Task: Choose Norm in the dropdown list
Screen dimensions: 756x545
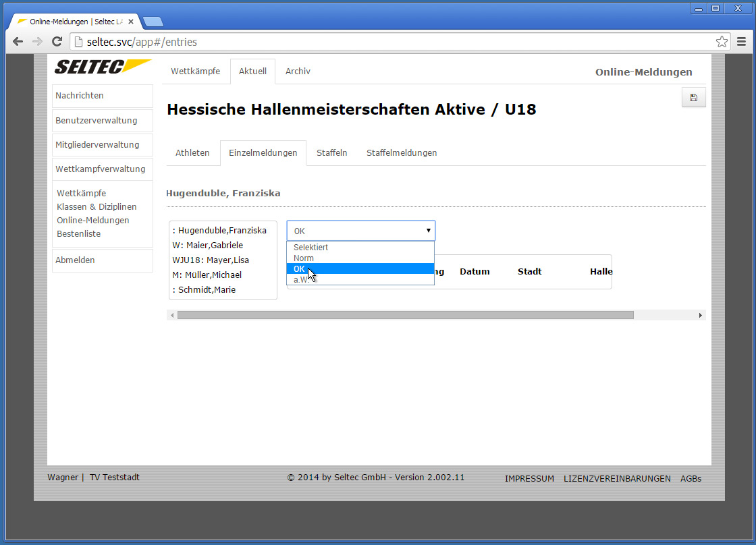Action: click(360, 258)
